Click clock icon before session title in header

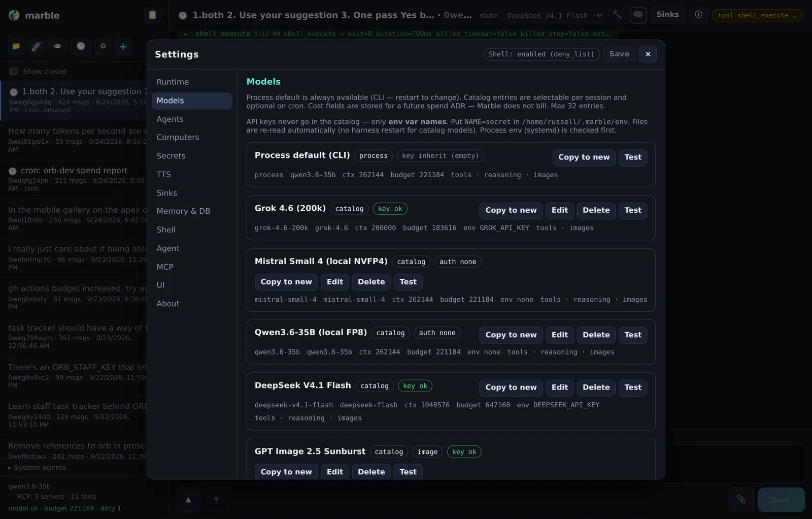click(x=183, y=15)
